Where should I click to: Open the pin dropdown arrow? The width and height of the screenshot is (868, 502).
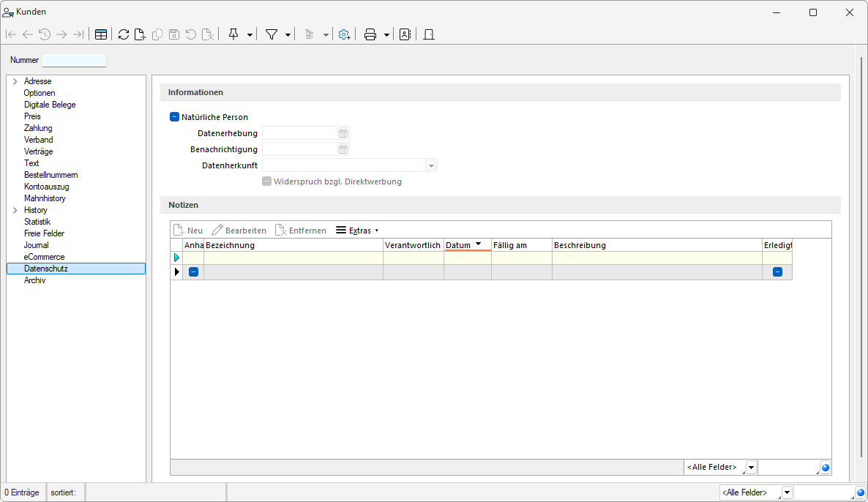pyautogui.click(x=250, y=35)
